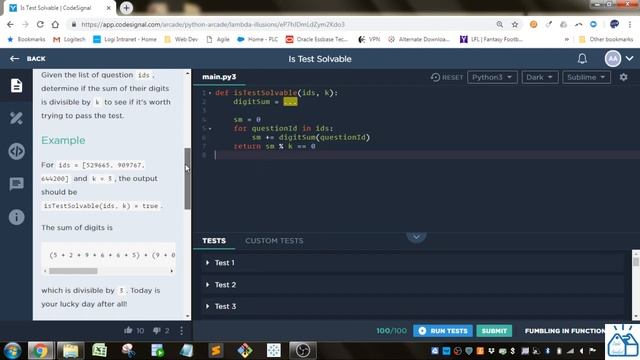Open the task description document icon
This screenshot has height=360, width=640.
coord(16,85)
